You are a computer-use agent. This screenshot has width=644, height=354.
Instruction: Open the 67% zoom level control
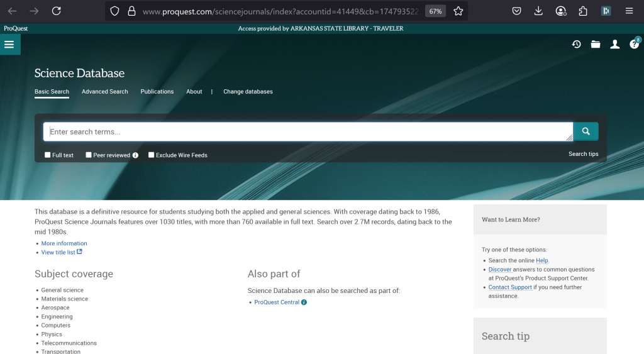coord(435,11)
